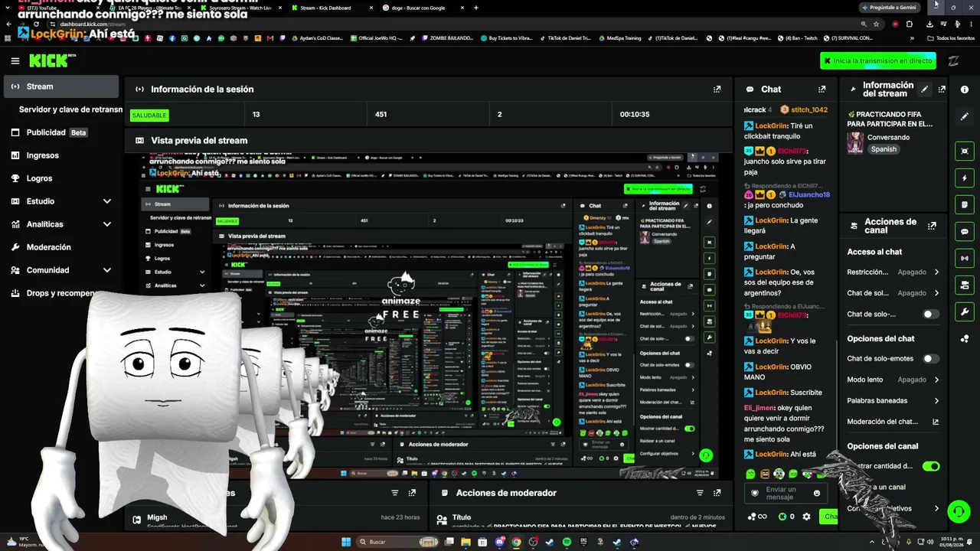This screenshot has width=980, height=551.
Task: Click the Enviar un mensaje chat input
Action: click(x=786, y=494)
